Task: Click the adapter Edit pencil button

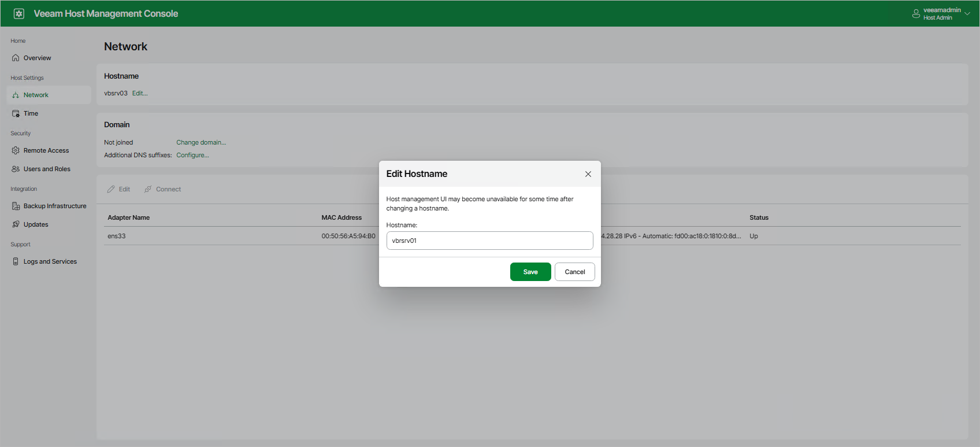Action: (x=119, y=189)
